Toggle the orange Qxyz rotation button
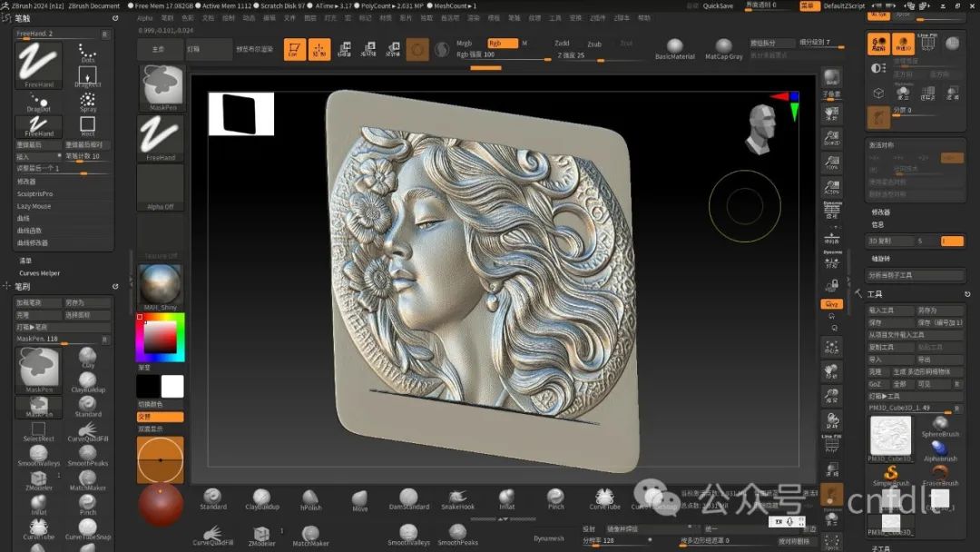Image resolution: width=980 pixels, height=552 pixels. [832, 304]
